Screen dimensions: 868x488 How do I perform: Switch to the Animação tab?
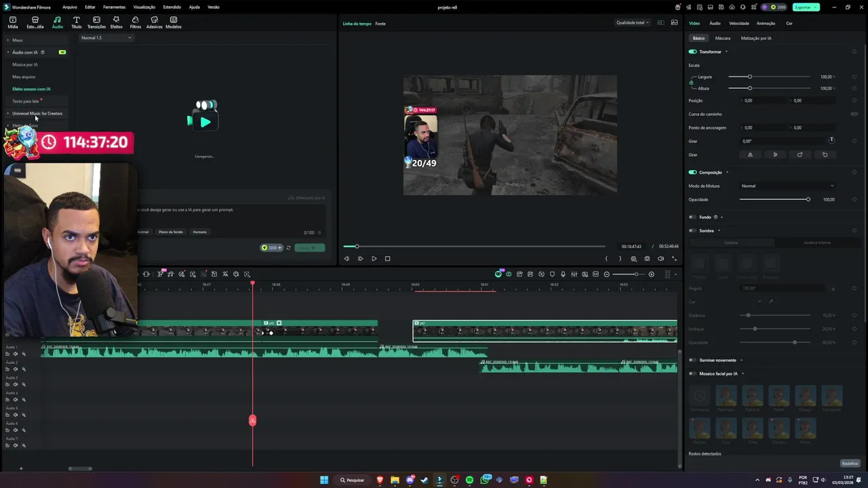click(x=766, y=23)
